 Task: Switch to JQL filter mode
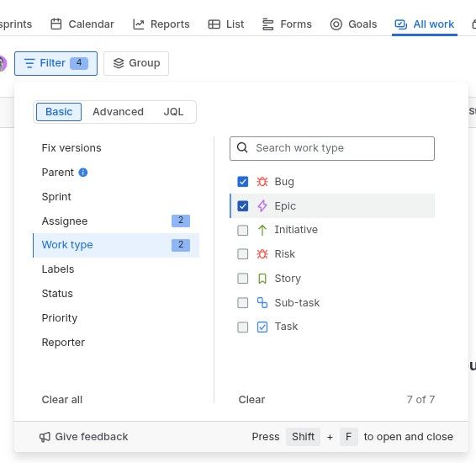[x=173, y=112]
